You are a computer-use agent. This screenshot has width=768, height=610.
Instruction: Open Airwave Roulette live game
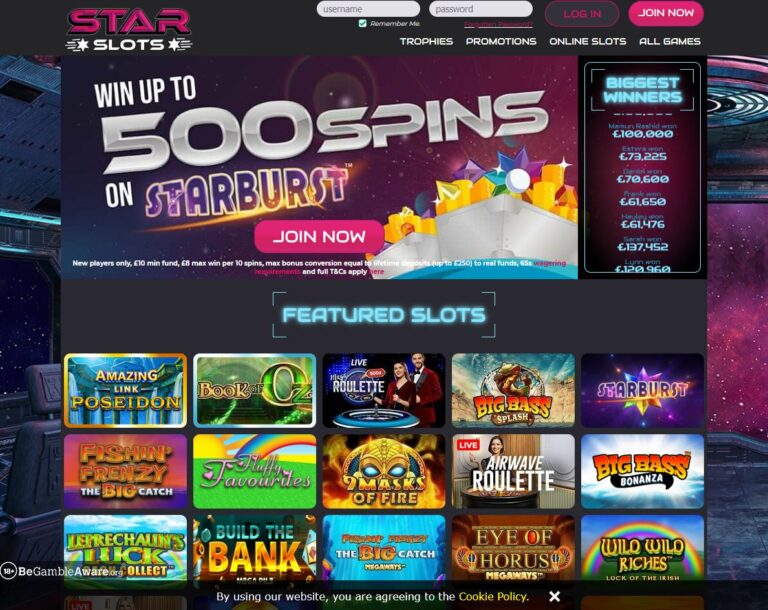pos(513,471)
